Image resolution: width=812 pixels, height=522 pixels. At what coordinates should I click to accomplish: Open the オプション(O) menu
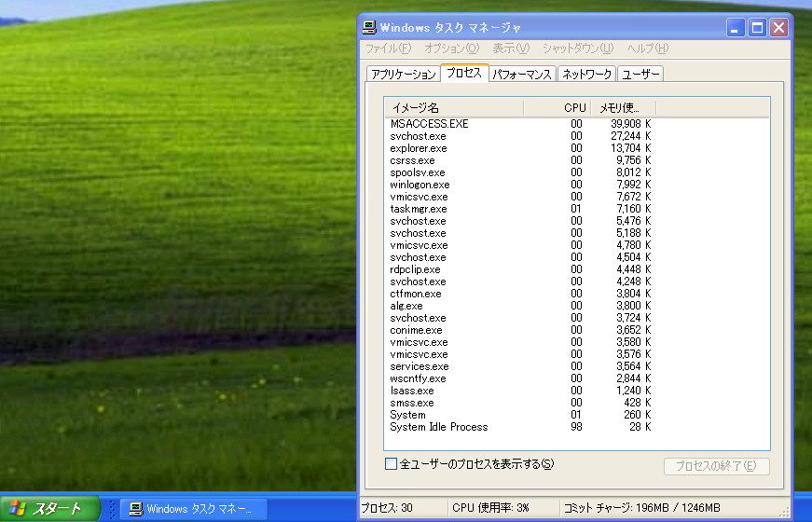pos(451,48)
